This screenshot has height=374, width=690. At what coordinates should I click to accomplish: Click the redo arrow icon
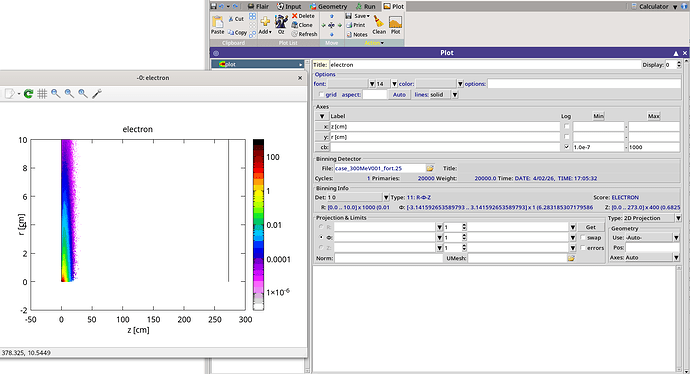235,6
